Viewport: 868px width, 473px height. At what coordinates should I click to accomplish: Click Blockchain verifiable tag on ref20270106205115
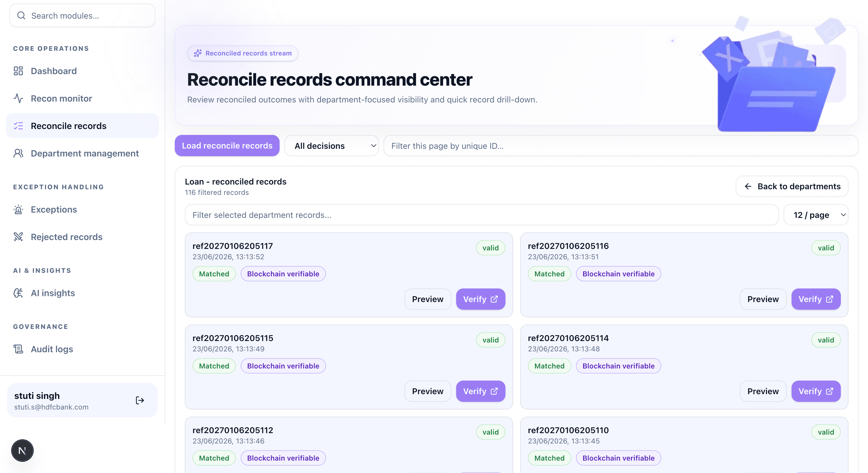click(x=283, y=366)
